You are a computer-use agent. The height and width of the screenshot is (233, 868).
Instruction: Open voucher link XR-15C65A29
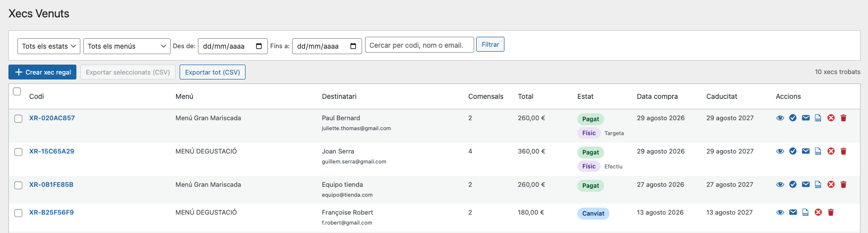pos(52,151)
